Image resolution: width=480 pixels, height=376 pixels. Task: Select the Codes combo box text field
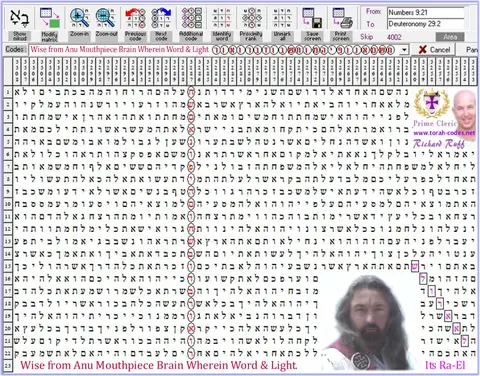coord(214,50)
